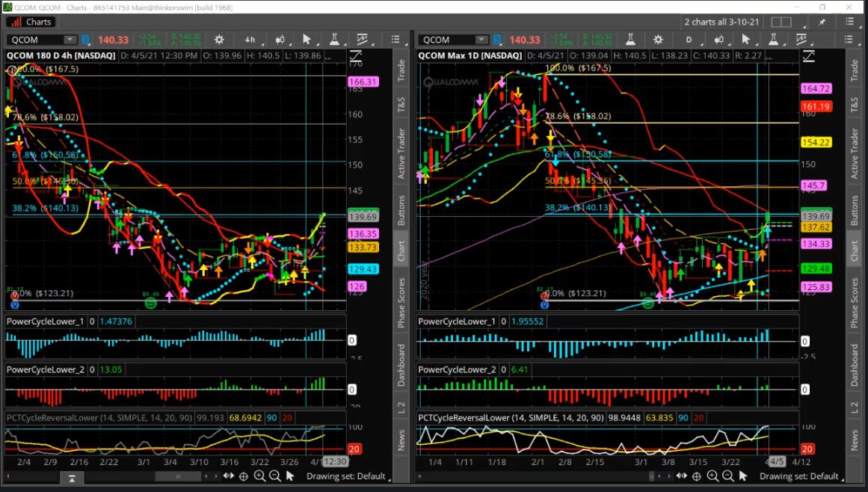Click the 154.22 price bubble on right chart
The height and width of the screenshot is (492, 868).
(816, 143)
